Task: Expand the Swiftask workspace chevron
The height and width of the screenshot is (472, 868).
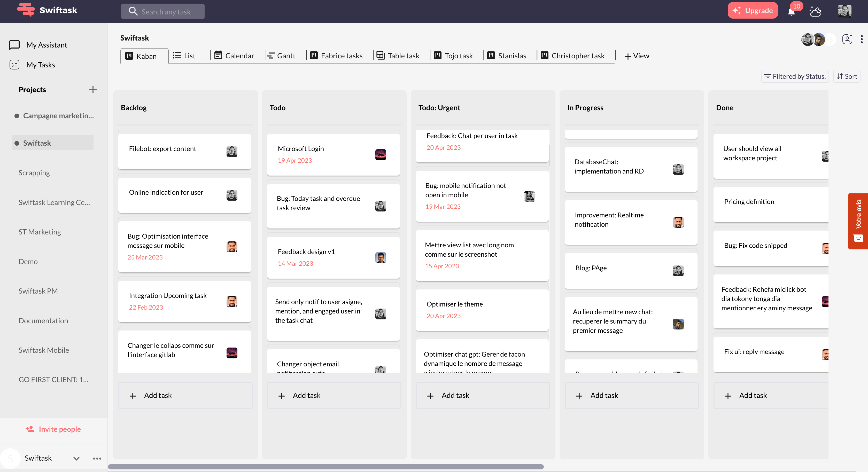Action: [x=76, y=458]
